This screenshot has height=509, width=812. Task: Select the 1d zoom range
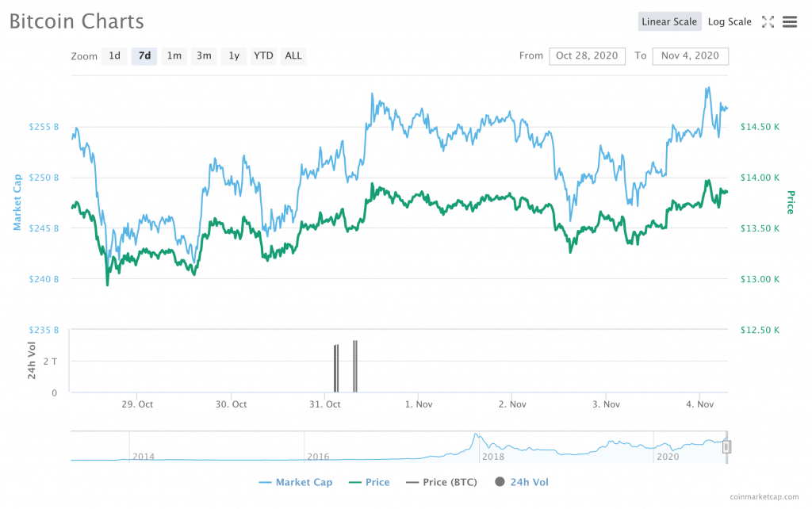[115, 55]
